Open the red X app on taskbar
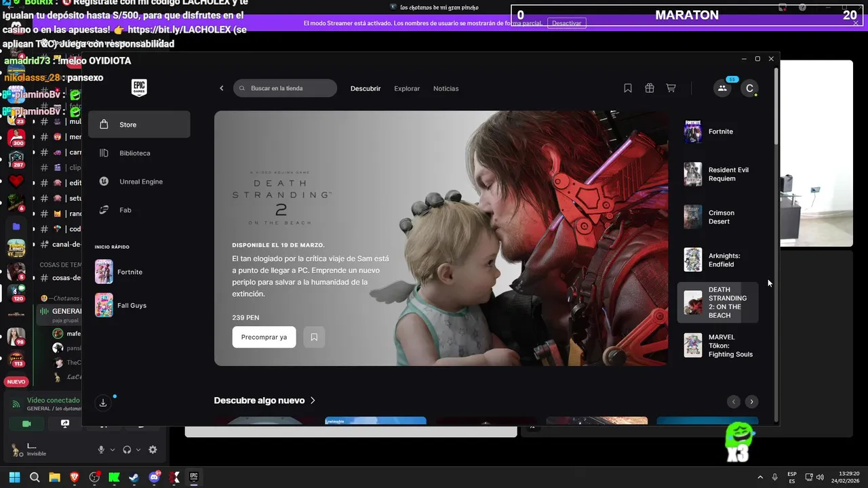 [174, 477]
